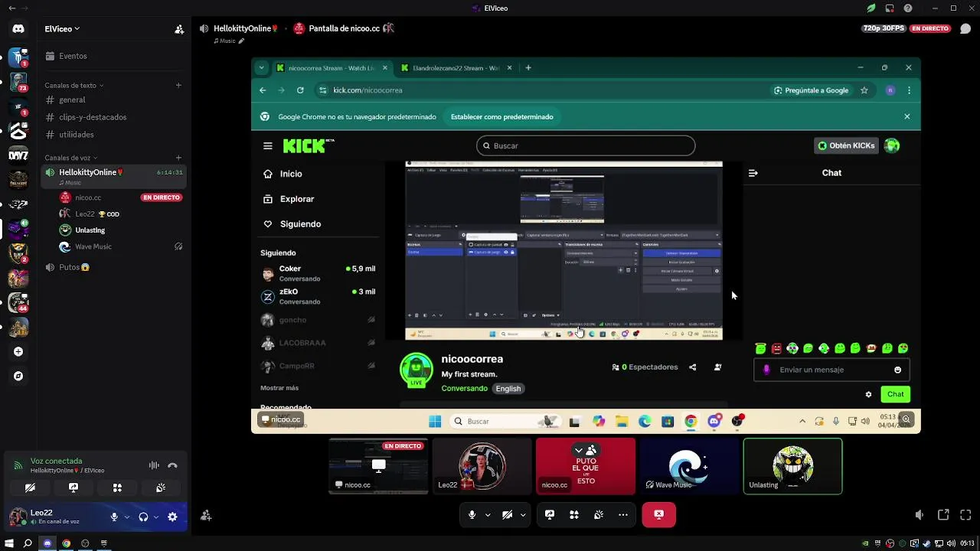Image resolution: width=980 pixels, height=551 pixels.
Task: Pop out the stream window
Action: pyautogui.click(x=943, y=515)
